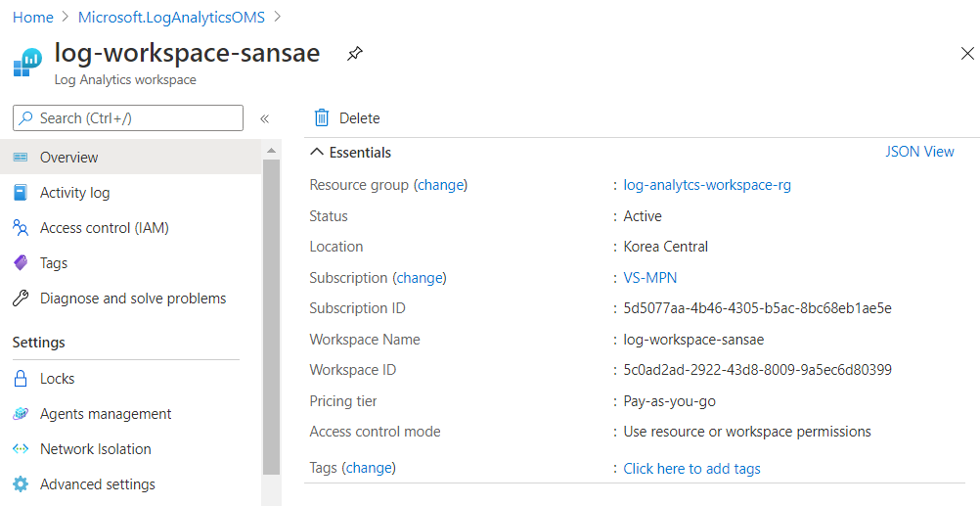The height and width of the screenshot is (506, 980).
Task: Collapse the Essentials section
Action: tap(316, 153)
